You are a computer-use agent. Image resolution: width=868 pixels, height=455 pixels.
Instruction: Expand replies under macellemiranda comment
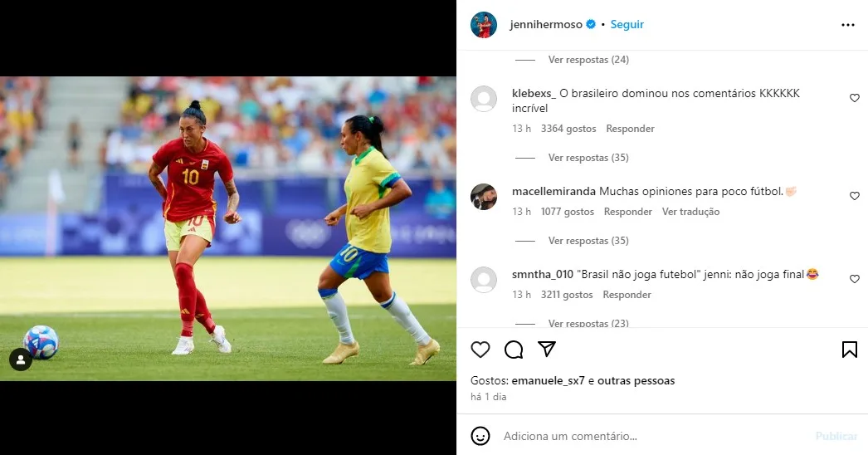[588, 241]
